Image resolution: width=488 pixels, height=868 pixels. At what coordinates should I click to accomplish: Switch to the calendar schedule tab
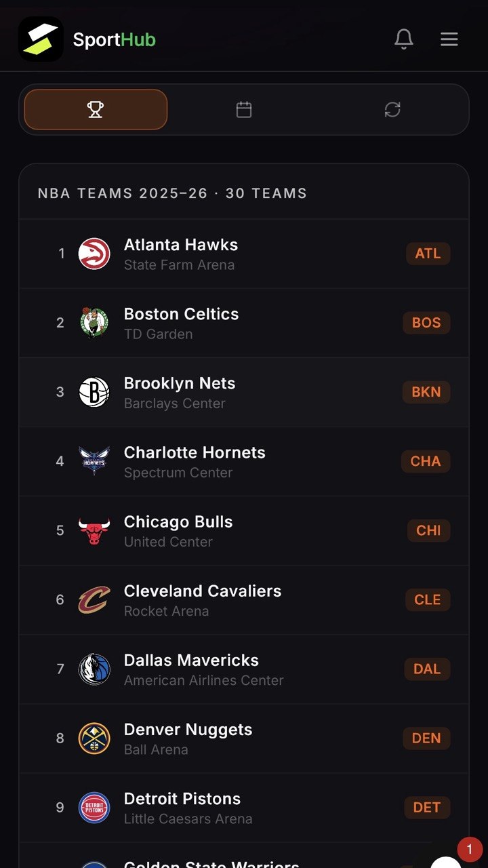click(x=244, y=109)
